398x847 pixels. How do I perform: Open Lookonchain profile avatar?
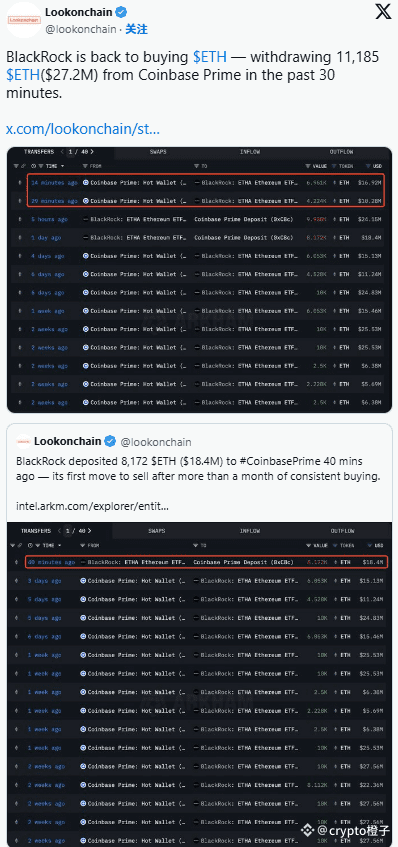23,20
